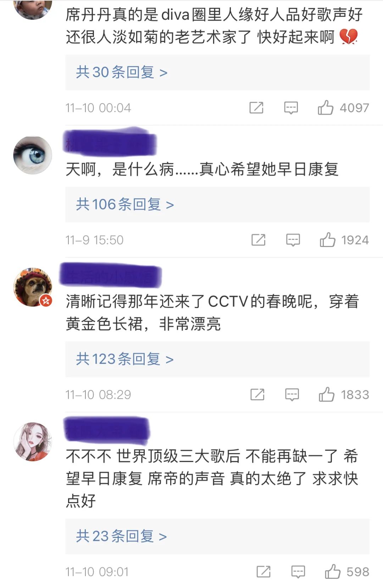Screen dimensions: 383x588
Task: View the anime girl avatar profile
Action: coord(33,442)
